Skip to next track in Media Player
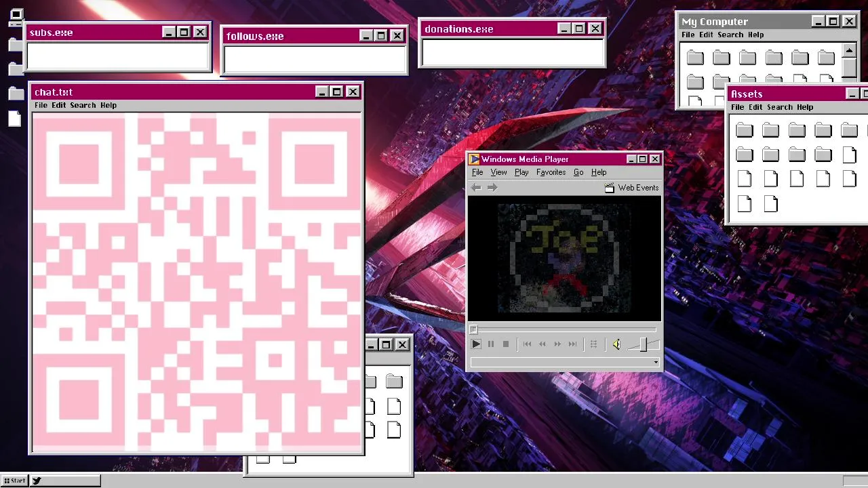The width and height of the screenshot is (868, 488). (x=572, y=344)
